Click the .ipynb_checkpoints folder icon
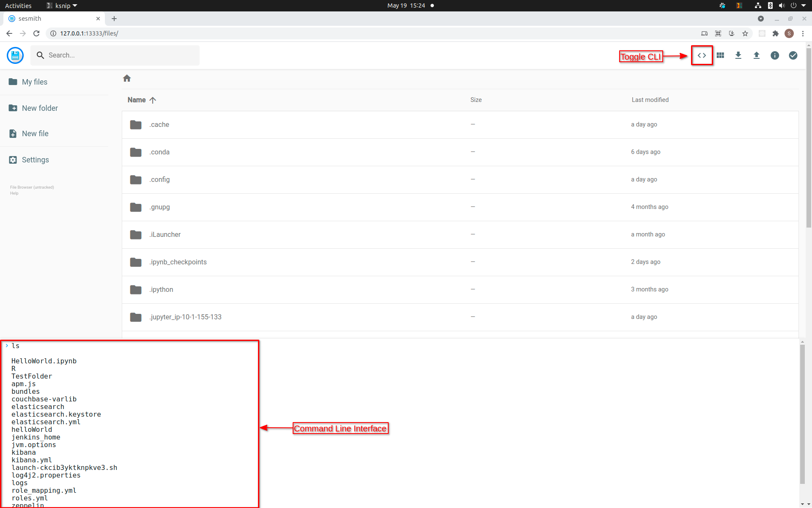This screenshot has height=508, width=812. [136, 262]
